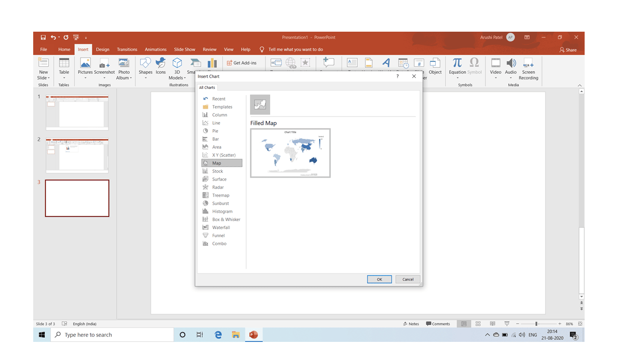Insert Date and Time
Screen dimensions: 644x362
click(403, 63)
